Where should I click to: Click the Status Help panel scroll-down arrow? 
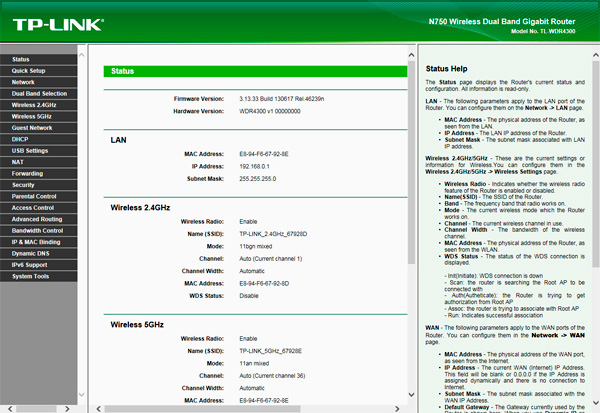tap(594, 399)
